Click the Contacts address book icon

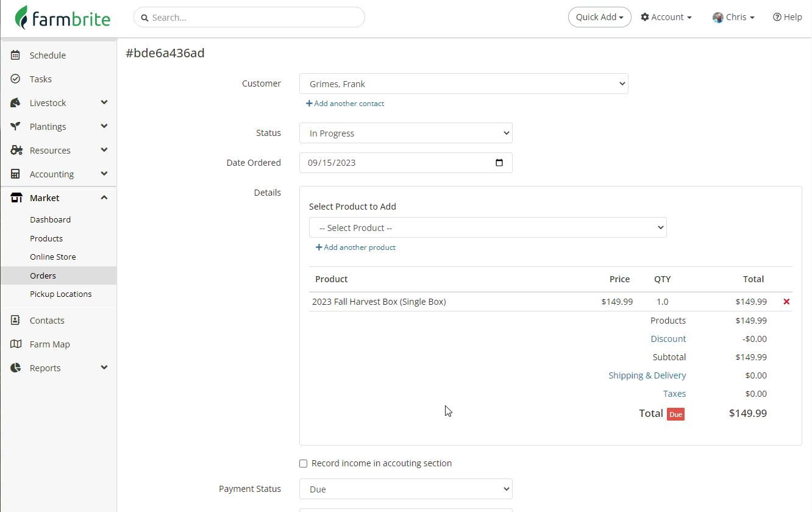coord(16,321)
